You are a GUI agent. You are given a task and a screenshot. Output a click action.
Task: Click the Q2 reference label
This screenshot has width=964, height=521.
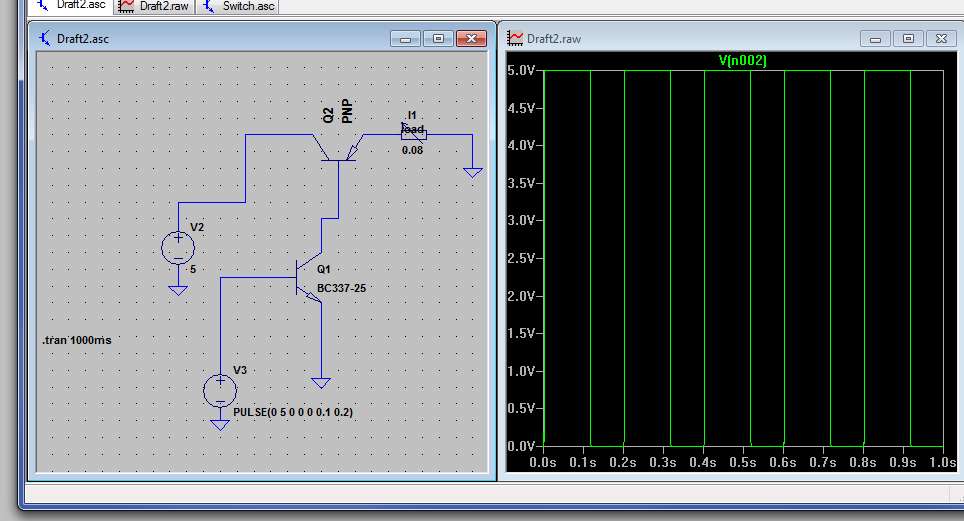point(328,116)
